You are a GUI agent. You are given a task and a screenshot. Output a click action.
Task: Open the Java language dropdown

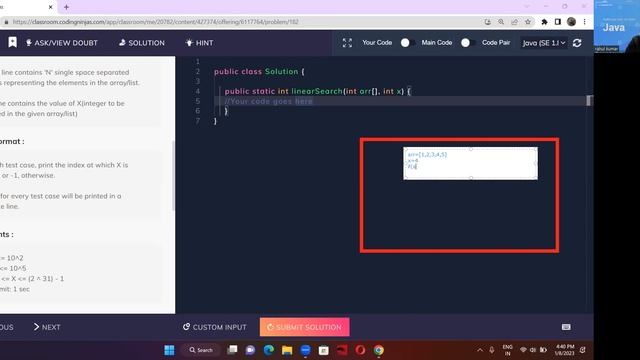tap(544, 43)
